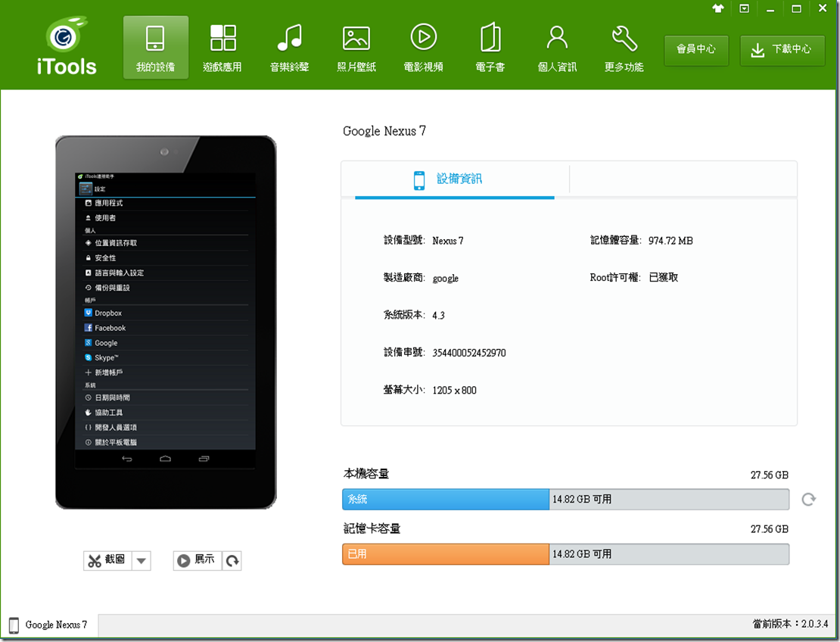Open the skin shirt icon in title bar
This screenshot has height=642, width=840.
tap(718, 8)
